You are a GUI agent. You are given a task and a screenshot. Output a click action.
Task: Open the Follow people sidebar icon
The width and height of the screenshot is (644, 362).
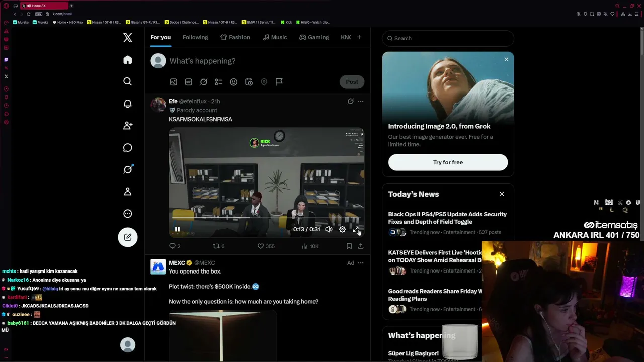coord(128,126)
